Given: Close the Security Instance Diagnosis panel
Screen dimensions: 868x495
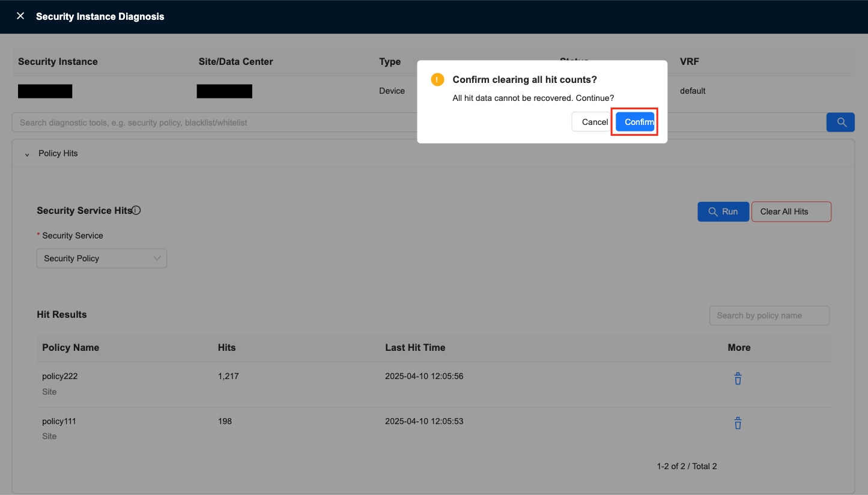Looking at the screenshot, I should [20, 16].
